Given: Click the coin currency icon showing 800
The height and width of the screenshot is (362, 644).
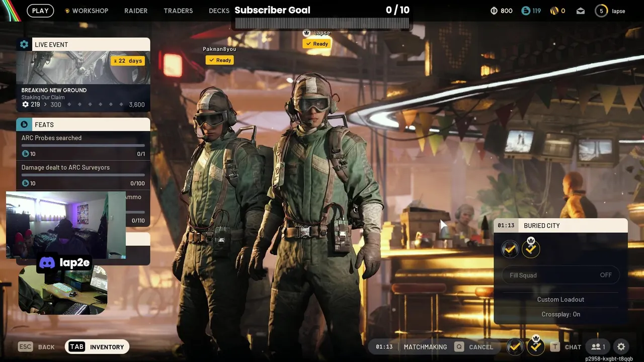Looking at the screenshot, I should tap(494, 11).
